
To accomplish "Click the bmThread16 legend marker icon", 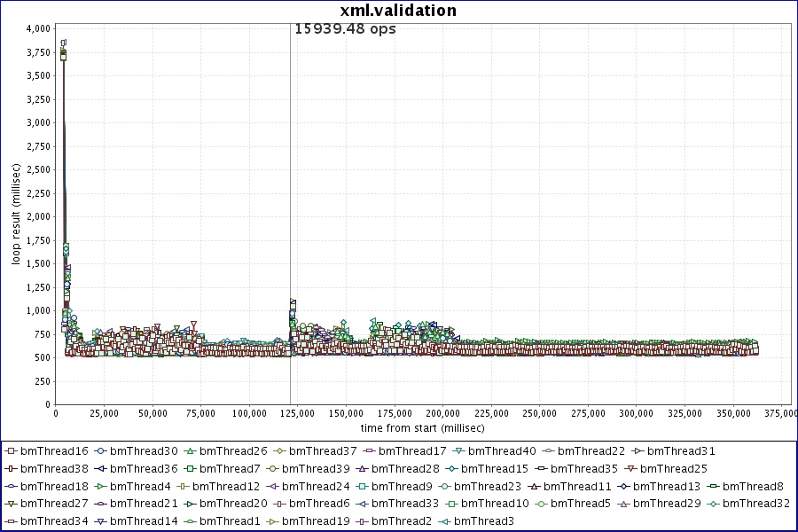I will pos(12,451).
